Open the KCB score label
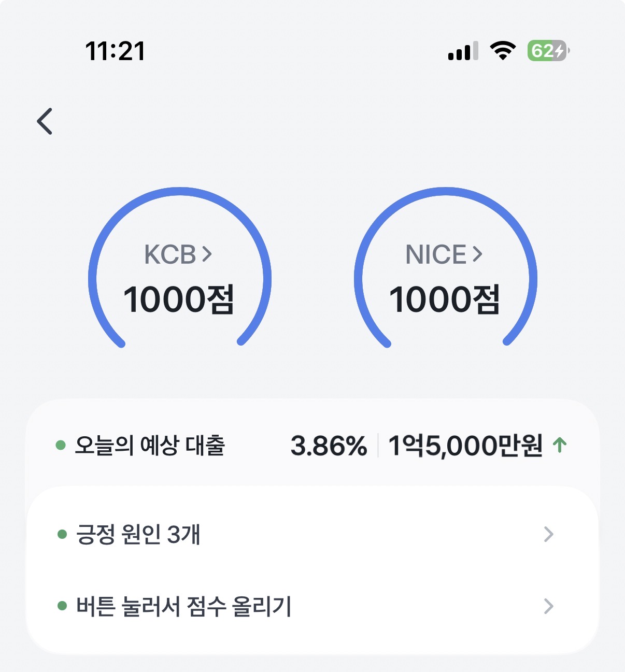The height and width of the screenshot is (672, 625). [x=170, y=254]
